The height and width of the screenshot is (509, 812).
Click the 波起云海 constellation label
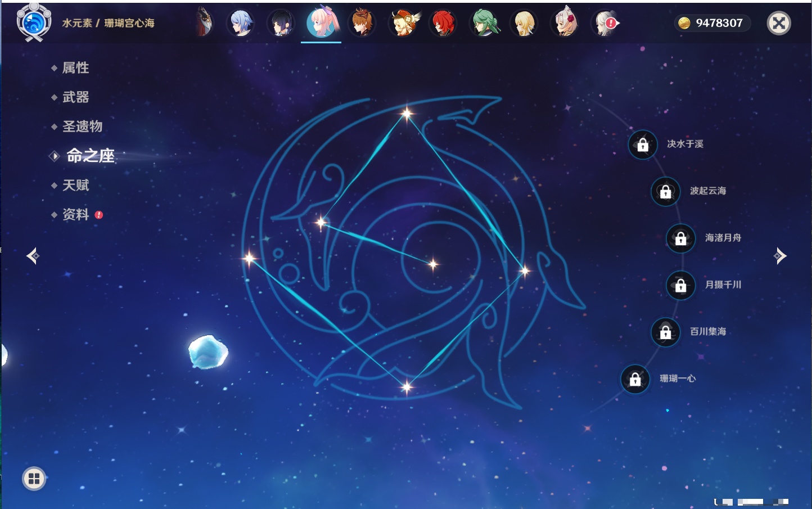pos(708,191)
